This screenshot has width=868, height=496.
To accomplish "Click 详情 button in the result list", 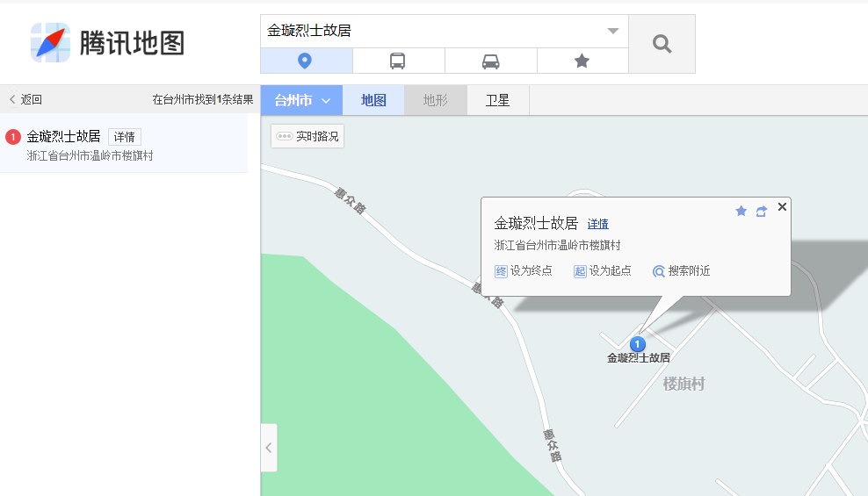I will click(124, 137).
